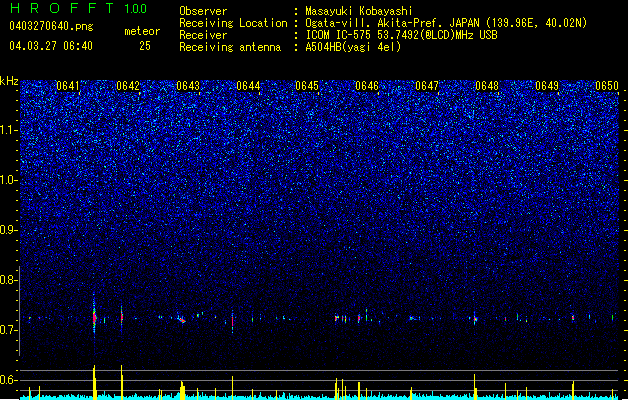Click the antenna A504HB(yagi 4el) text
629x400 pixels.
pyautogui.click(x=353, y=47)
